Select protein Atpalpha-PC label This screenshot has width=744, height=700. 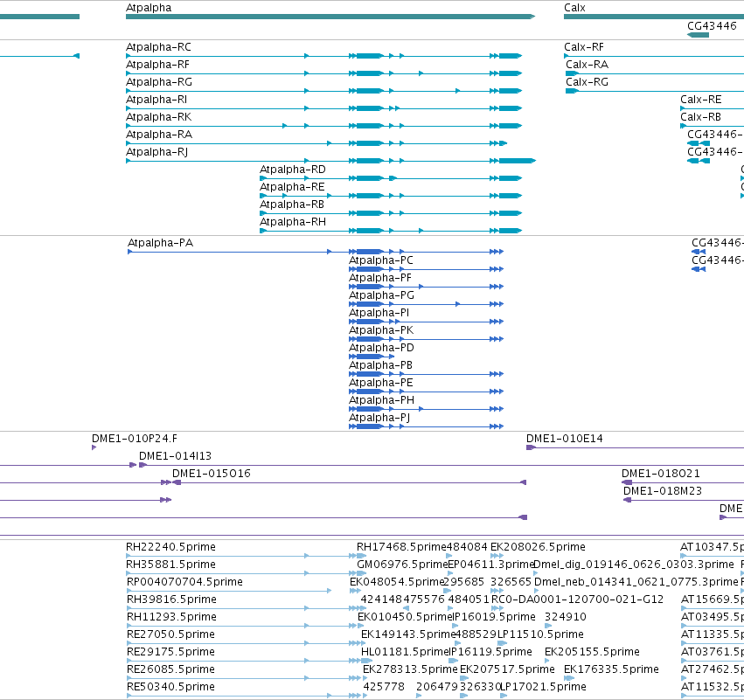pyautogui.click(x=381, y=260)
